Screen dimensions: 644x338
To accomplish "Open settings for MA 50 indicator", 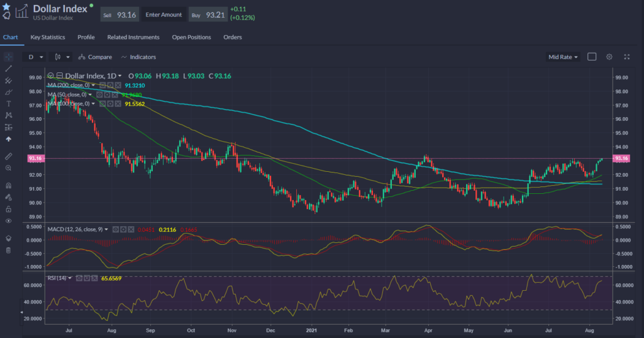I will click(107, 94).
